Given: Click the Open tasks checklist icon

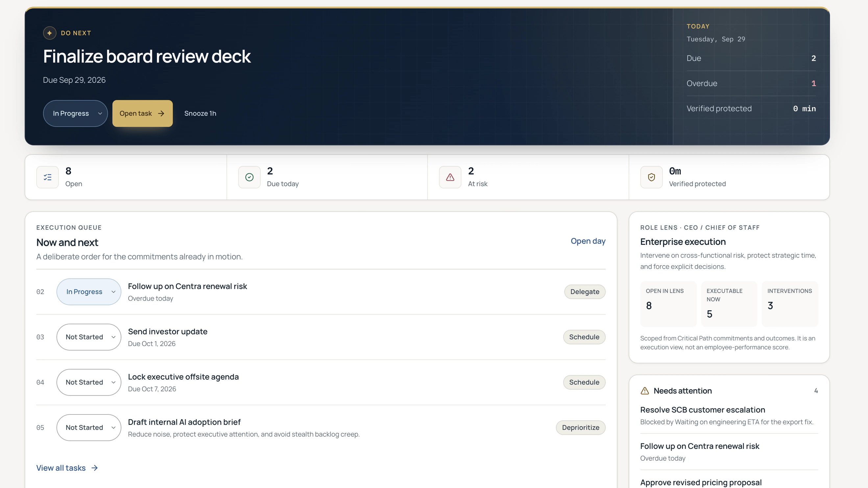Looking at the screenshot, I should [x=48, y=177].
